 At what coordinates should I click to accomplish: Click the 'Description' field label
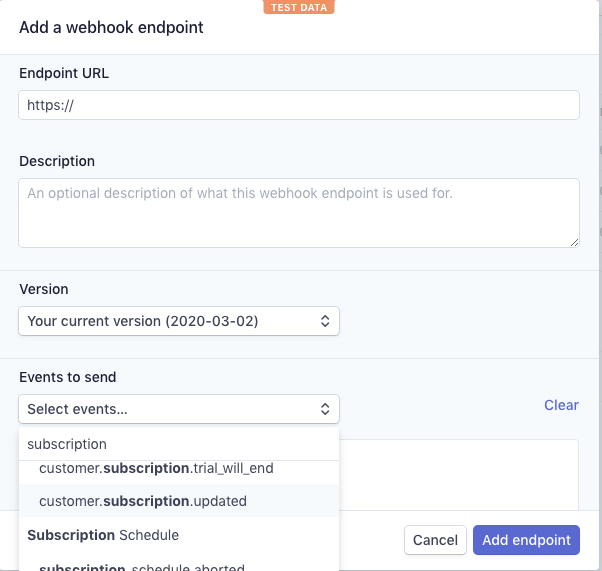pyautogui.click(x=57, y=161)
